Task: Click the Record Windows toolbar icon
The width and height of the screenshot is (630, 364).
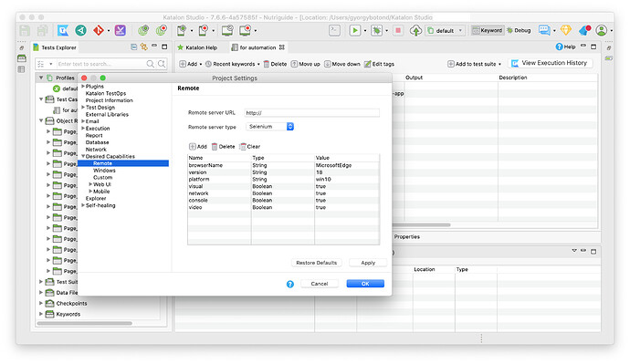Action: click(245, 30)
